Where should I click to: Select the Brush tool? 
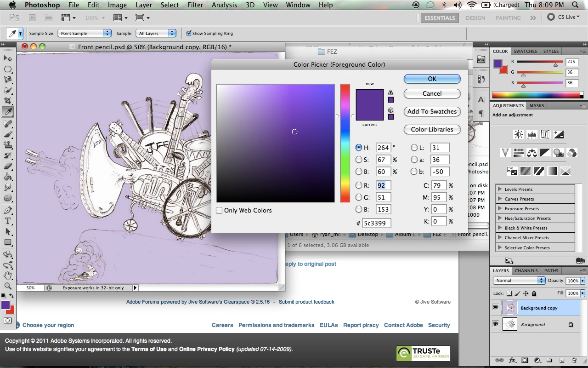coord(8,134)
